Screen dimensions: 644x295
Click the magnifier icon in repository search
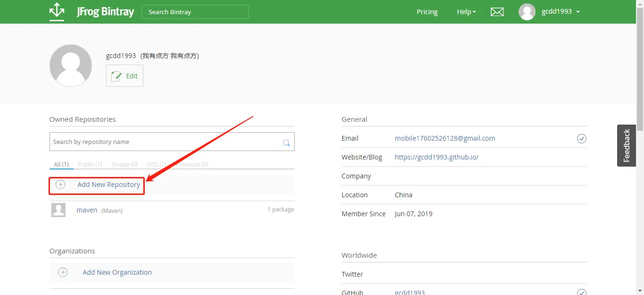point(286,143)
